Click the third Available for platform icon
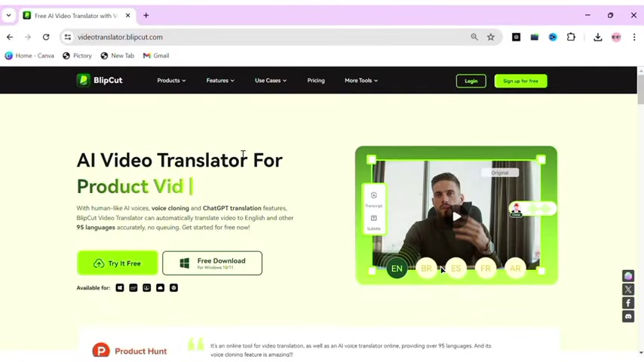The width and height of the screenshot is (644, 362). [x=146, y=287]
